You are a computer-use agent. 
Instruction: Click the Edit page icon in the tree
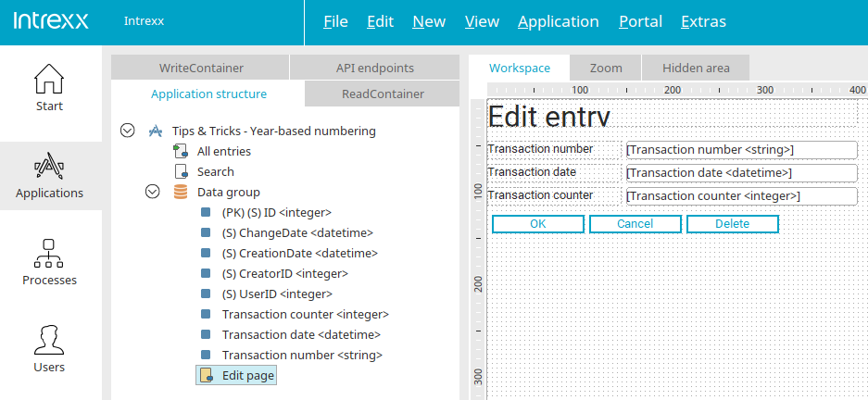point(207,375)
